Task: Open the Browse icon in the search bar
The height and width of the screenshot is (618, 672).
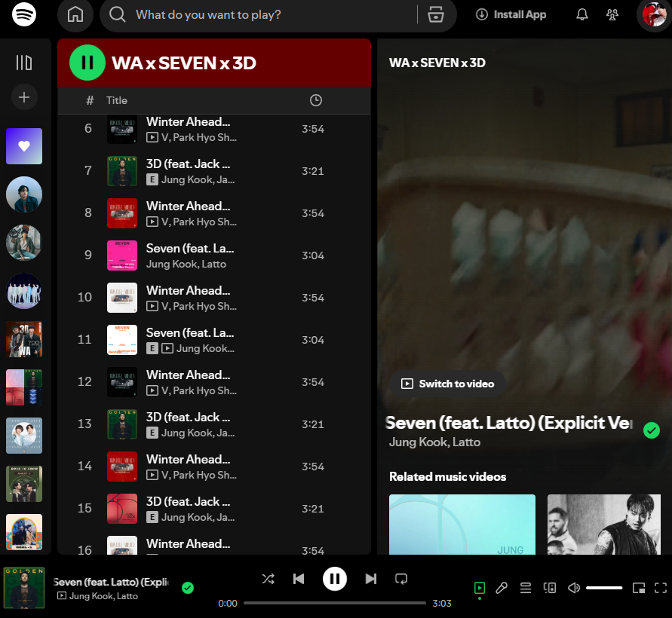Action: pyautogui.click(x=436, y=14)
